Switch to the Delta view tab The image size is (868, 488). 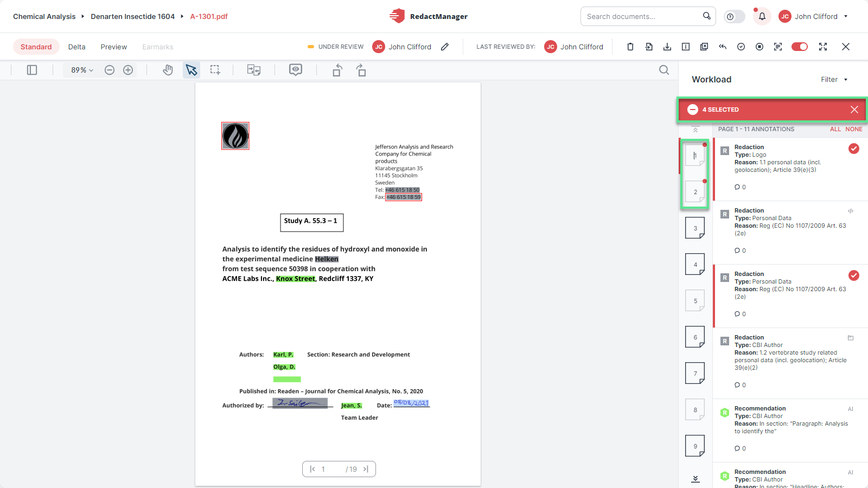pos(77,47)
